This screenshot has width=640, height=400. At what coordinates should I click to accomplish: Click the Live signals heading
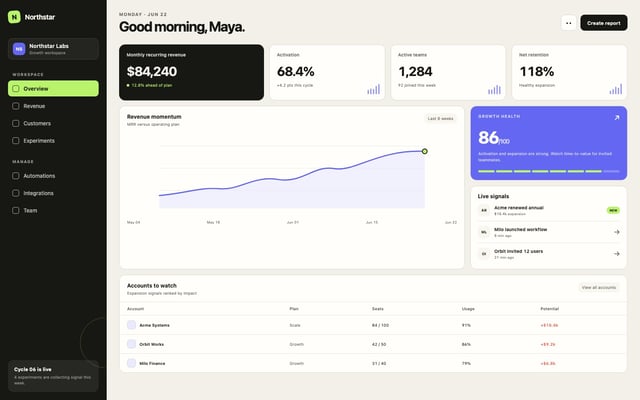tap(493, 196)
